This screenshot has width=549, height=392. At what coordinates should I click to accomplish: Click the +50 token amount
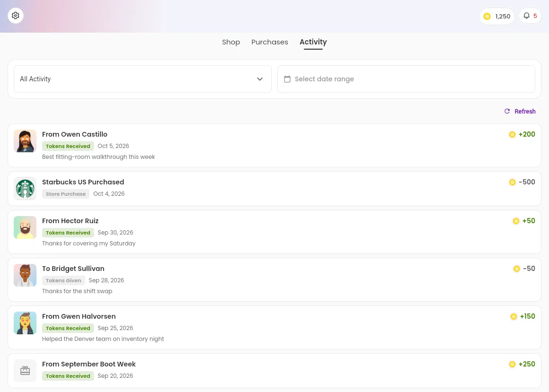(529, 221)
